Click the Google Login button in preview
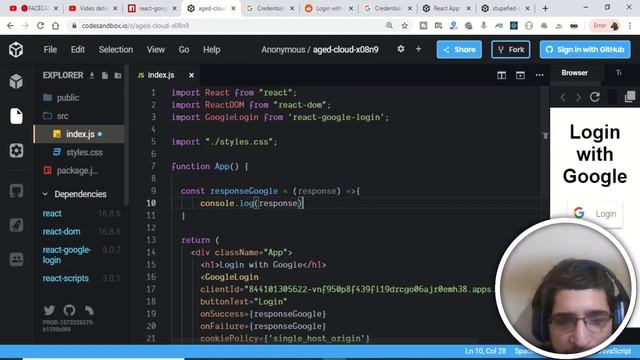The width and height of the screenshot is (640, 360). click(x=595, y=213)
